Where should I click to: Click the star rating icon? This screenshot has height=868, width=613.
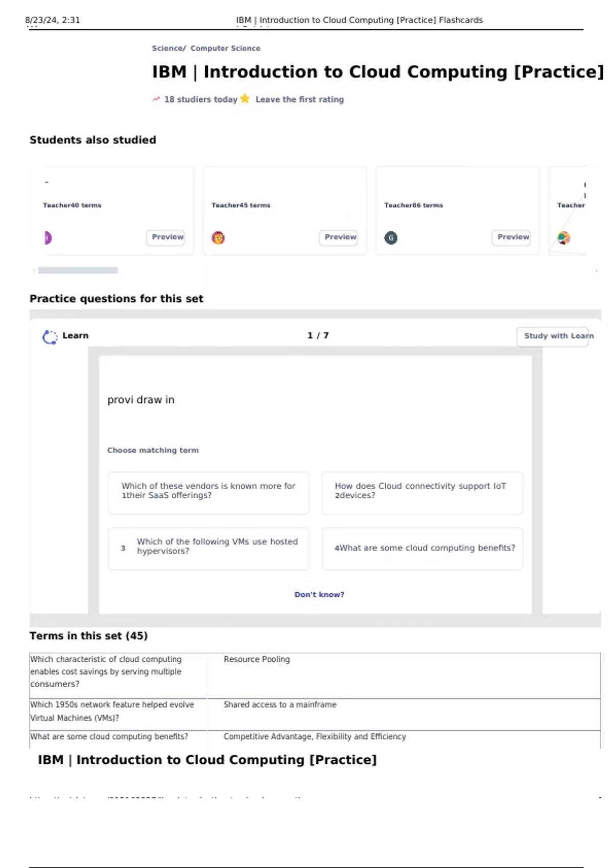[245, 99]
